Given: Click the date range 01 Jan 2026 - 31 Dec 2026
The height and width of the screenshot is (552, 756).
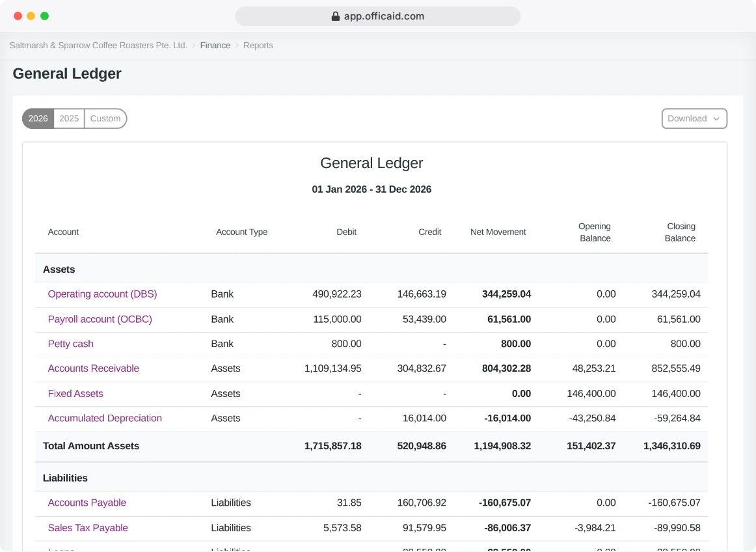Looking at the screenshot, I should [371, 189].
